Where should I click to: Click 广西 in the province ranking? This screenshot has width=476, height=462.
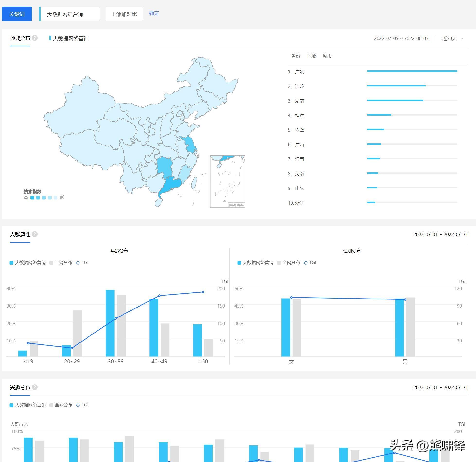click(299, 145)
